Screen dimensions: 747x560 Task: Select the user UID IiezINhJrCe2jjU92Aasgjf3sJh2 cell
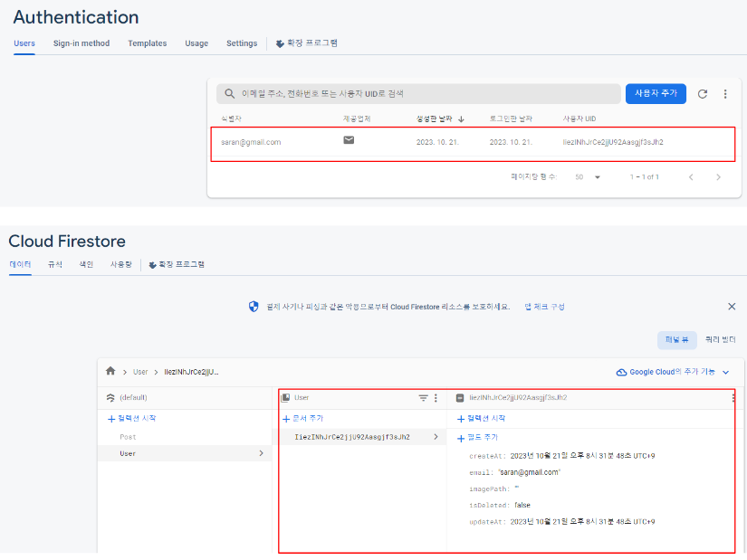[x=613, y=142]
